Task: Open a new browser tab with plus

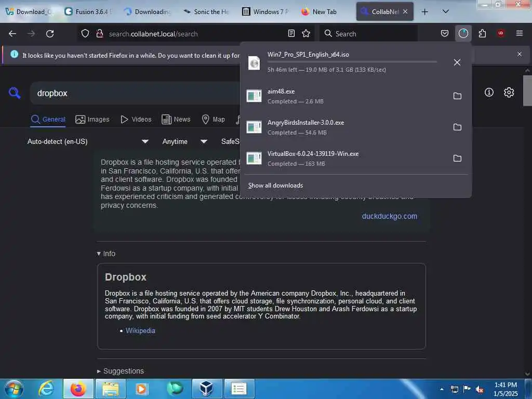Action: 424,12
